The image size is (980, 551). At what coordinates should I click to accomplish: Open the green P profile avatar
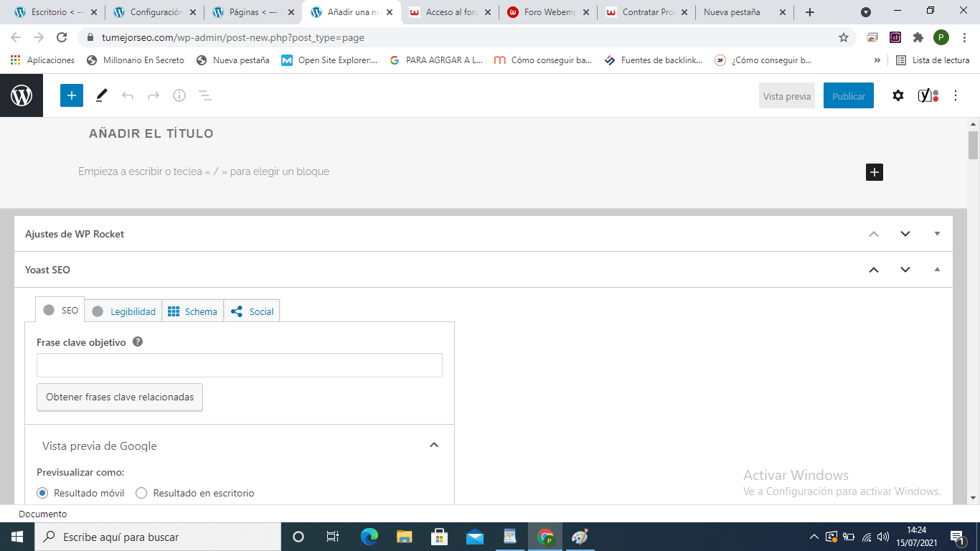tap(941, 37)
